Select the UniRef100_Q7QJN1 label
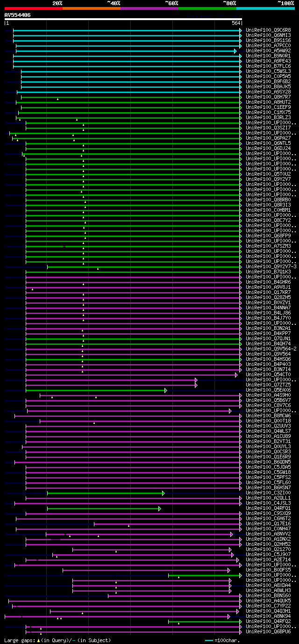 point(268,338)
